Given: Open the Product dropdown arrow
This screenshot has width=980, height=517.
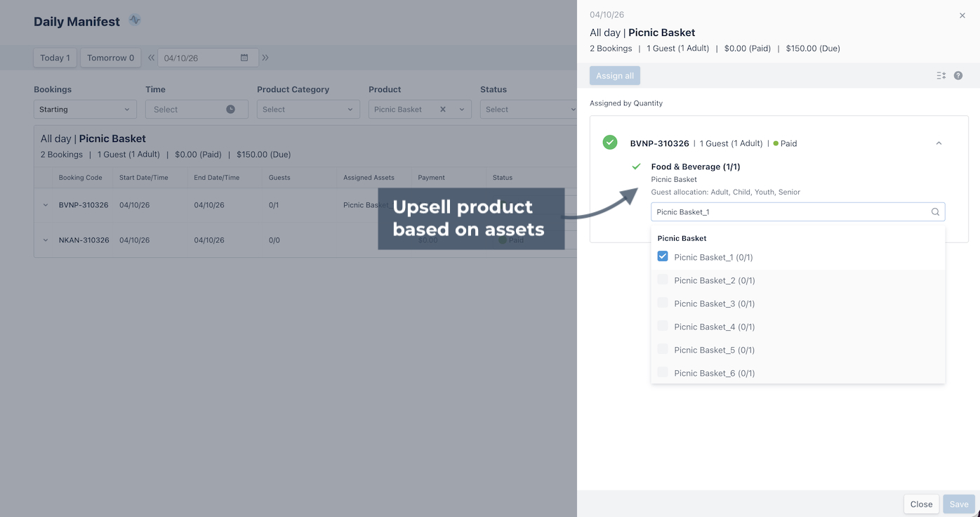Looking at the screenshot, I should click(462, 109).
